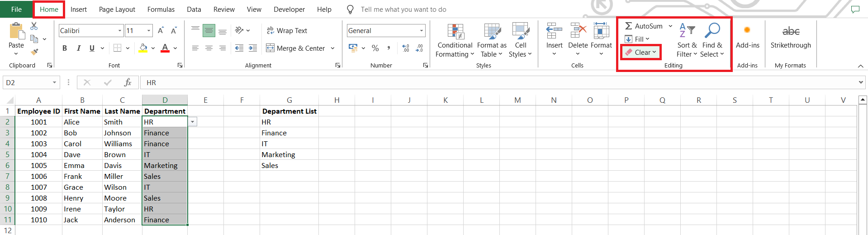Expand the Fill dropdown

647,39
